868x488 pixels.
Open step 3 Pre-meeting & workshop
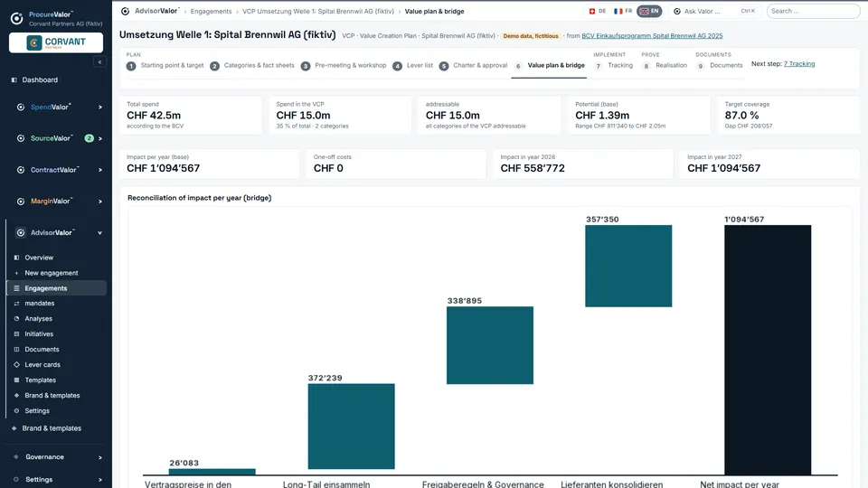pos(344,66)
